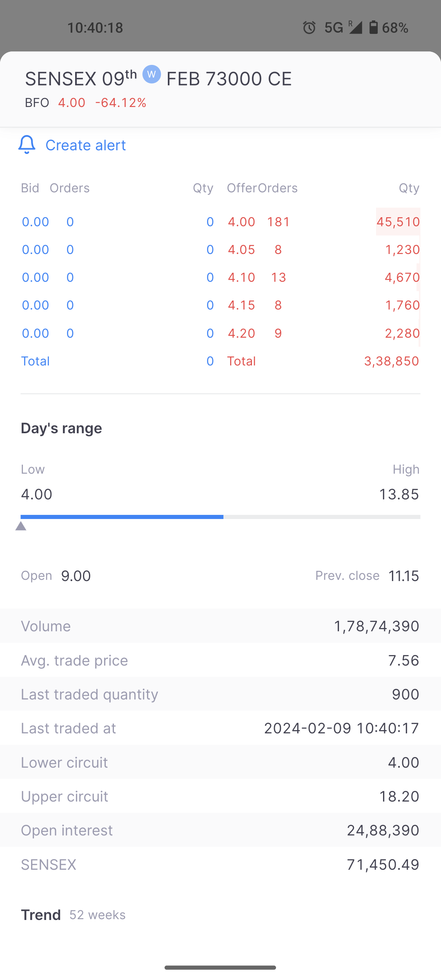
Task: Tap the Last traded at timestamp
Action: (342, 728)
